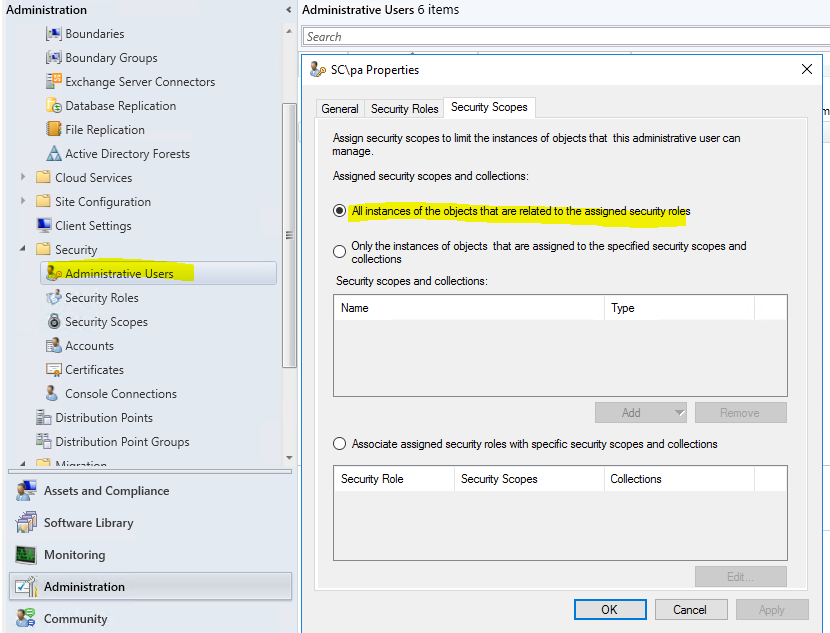The height and width of the screenshot is (633, 830).
Task: Confirm changes with the OK button
Action: click(x=610, y=609)
